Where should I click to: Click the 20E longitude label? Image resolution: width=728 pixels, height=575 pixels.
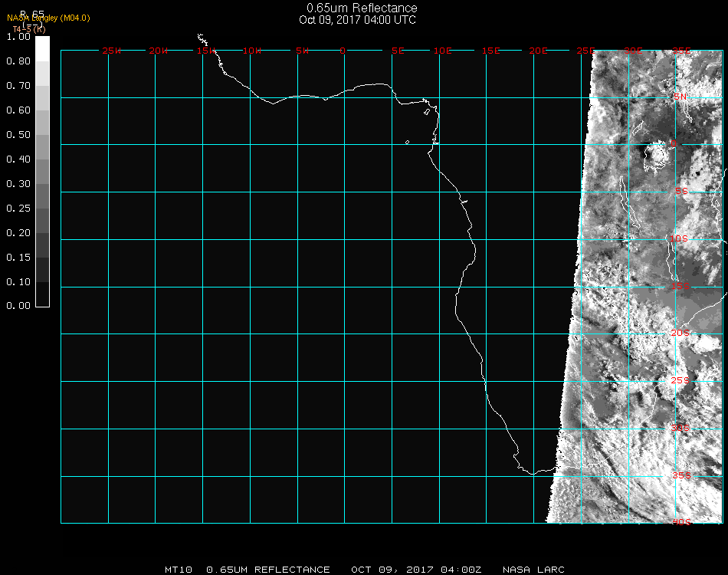pos(538,51)
